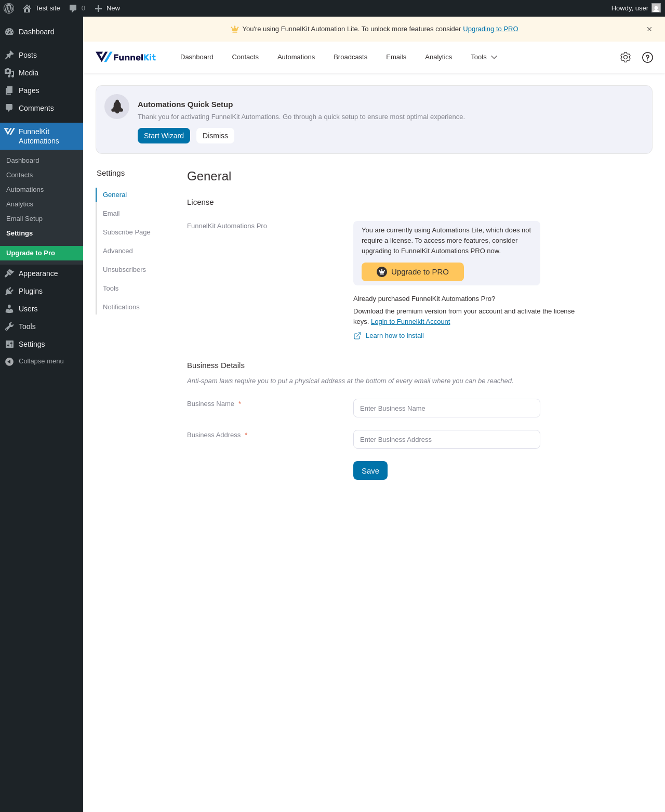
Task: Go to Emails in FunnelKit header
Action: click(396, 57)
